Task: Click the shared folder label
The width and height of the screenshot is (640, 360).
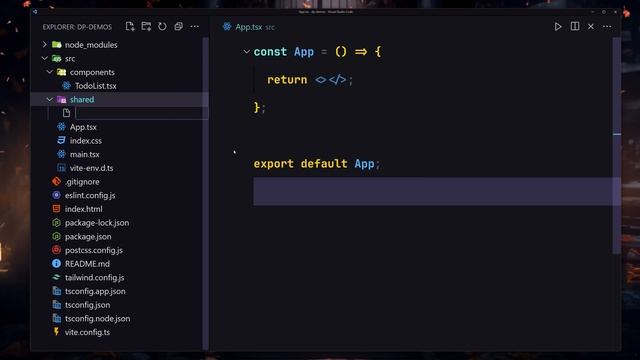Action: point(82,99)
